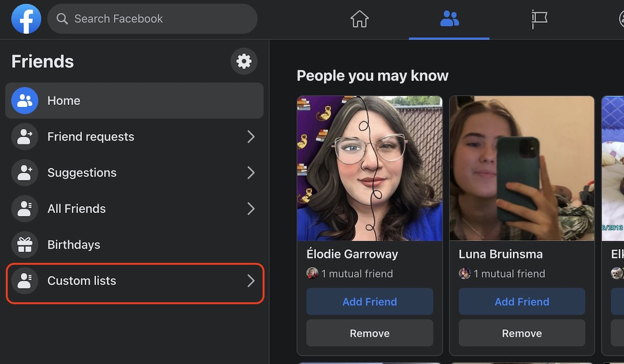Click into the Search Facebook field
Image resolution: width=624 pixels, height=364 pixels.
click(x=156, y=19)
